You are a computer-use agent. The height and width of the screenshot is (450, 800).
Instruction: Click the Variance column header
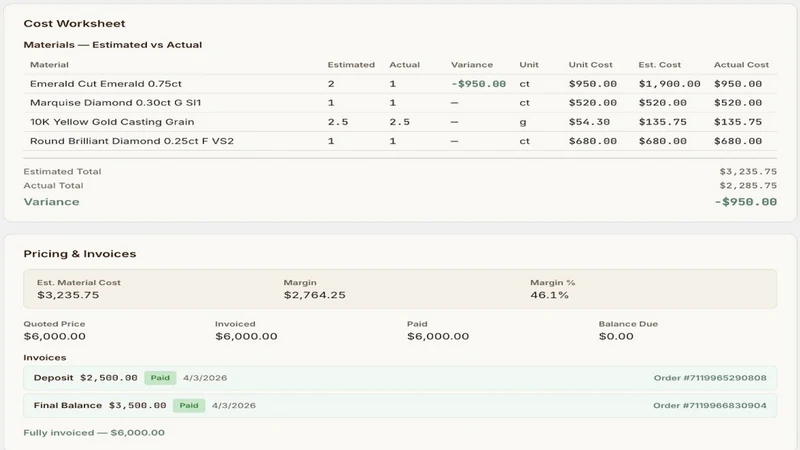pyautogui.click(x=472, y=65)
